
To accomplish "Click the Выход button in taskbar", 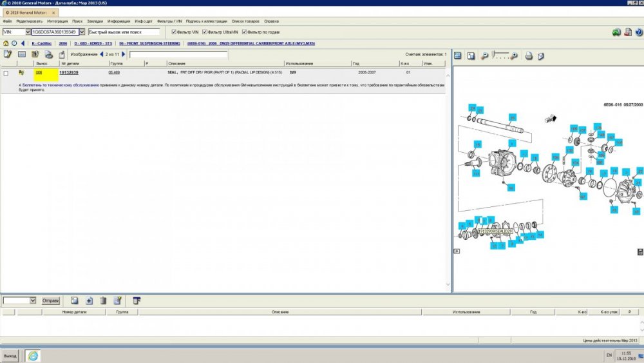I will coord(10,356).
